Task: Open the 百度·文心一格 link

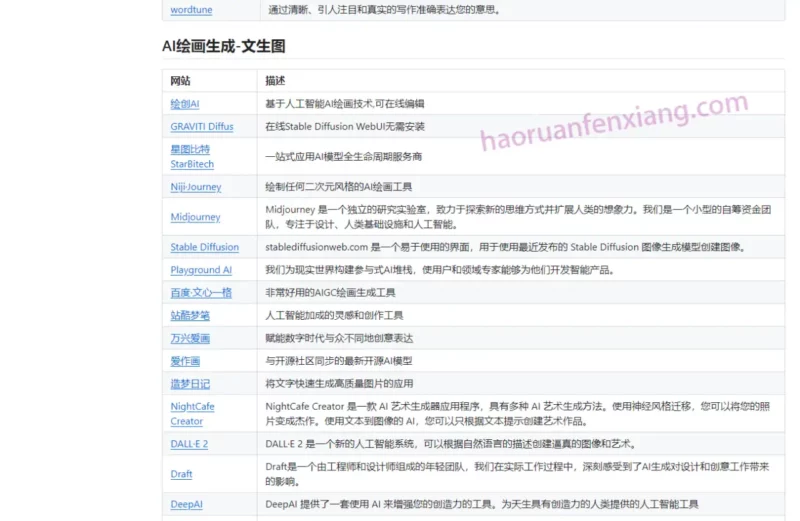Action: [201, 292]
